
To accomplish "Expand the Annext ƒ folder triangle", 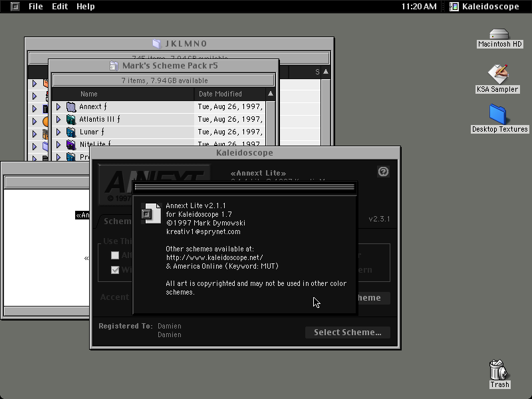I will click(59, 107).
